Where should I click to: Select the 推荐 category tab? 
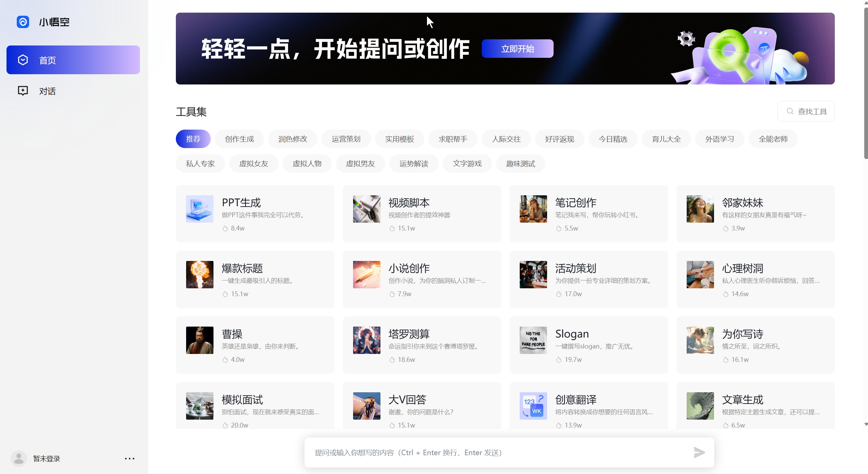click(x=193, y=139)
